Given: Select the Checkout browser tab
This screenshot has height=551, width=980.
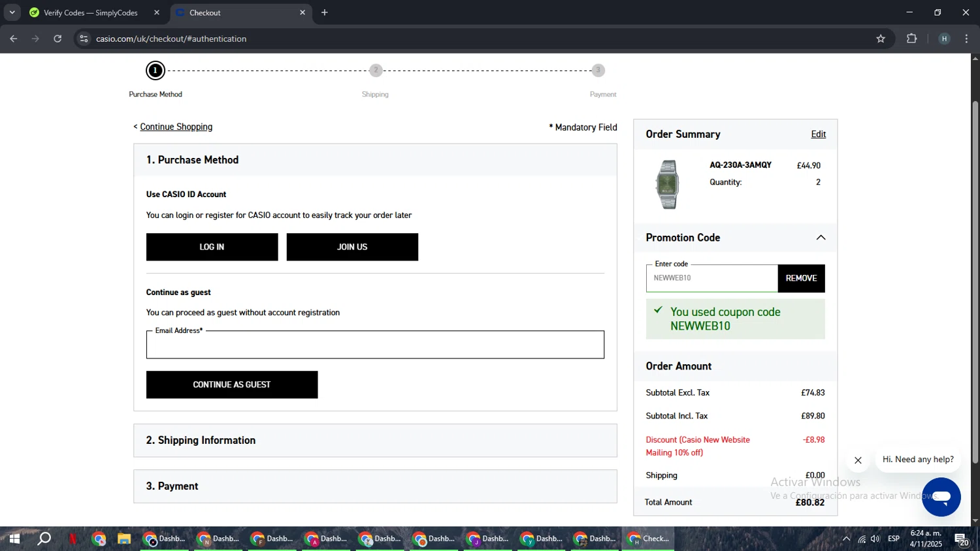Looking at the screenshot, I should (x=241, y=12).
